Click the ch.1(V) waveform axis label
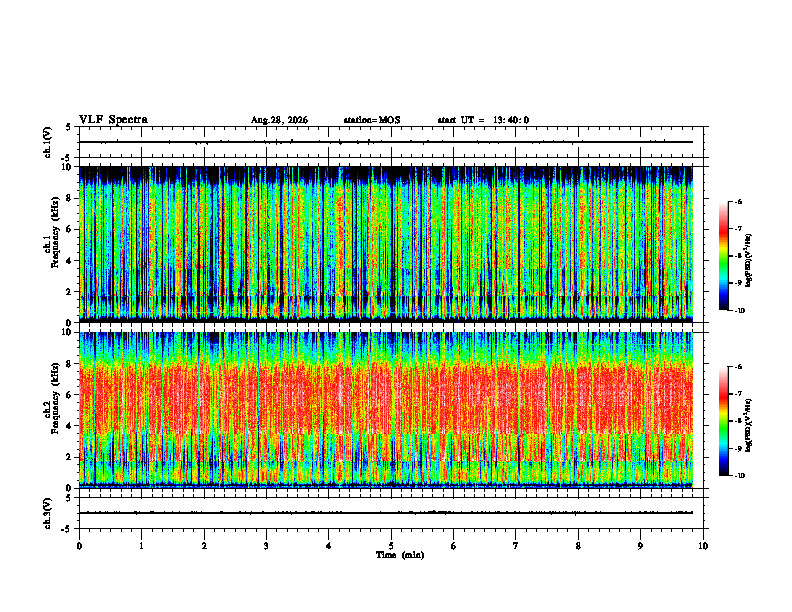This screenshot has width=792, height=612. click(48, 142)
